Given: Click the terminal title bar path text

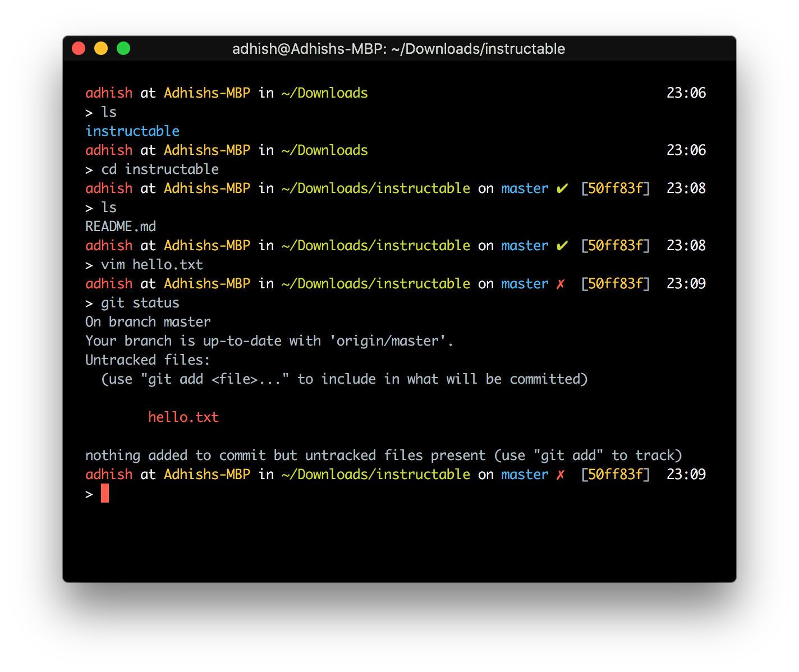Looking at the screenshot, I should click(398, 49).
